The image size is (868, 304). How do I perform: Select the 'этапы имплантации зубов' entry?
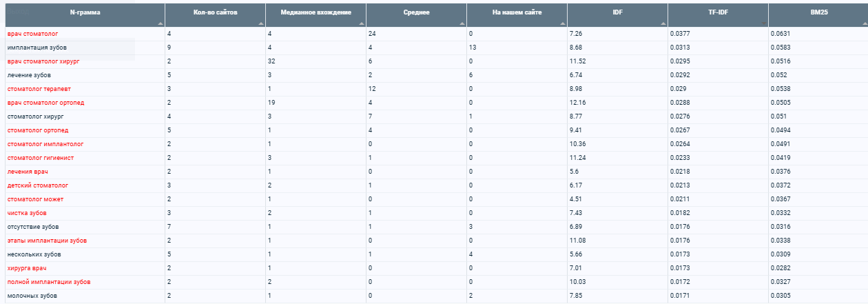[x=47, y=241]
